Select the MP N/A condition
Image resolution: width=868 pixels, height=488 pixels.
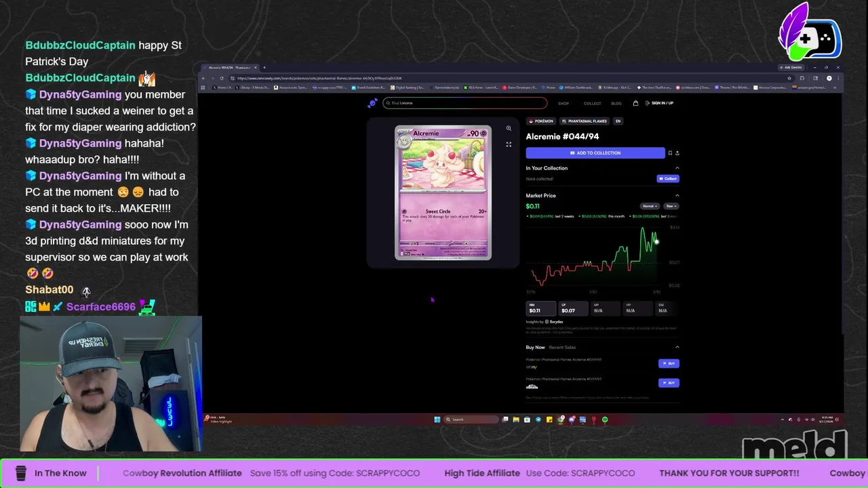[606, 308]
